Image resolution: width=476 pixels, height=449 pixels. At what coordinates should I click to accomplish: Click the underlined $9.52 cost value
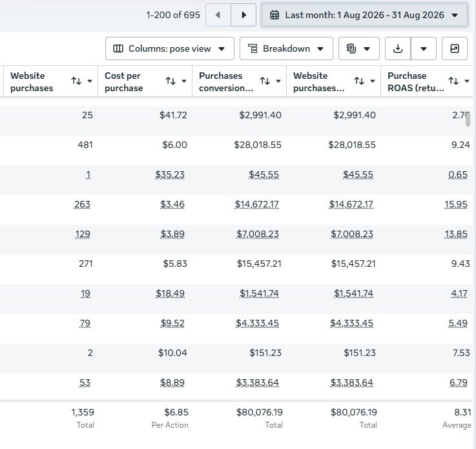172,323
